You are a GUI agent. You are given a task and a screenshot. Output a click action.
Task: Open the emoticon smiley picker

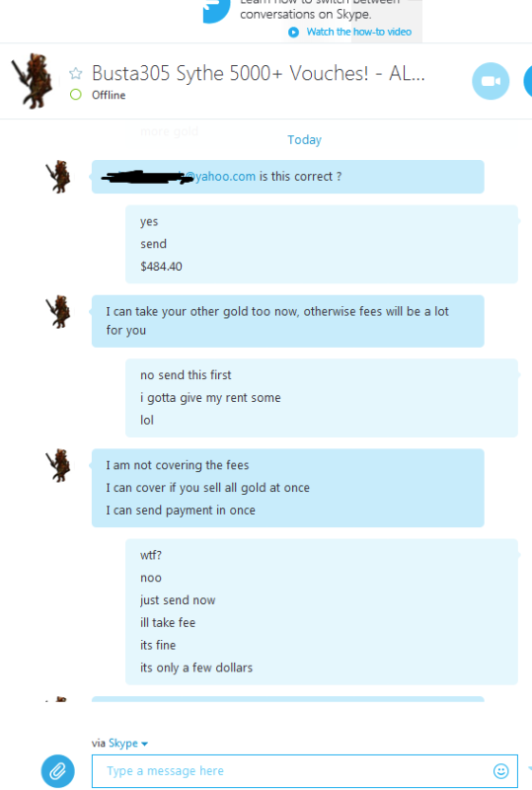[x=500, y=771]
